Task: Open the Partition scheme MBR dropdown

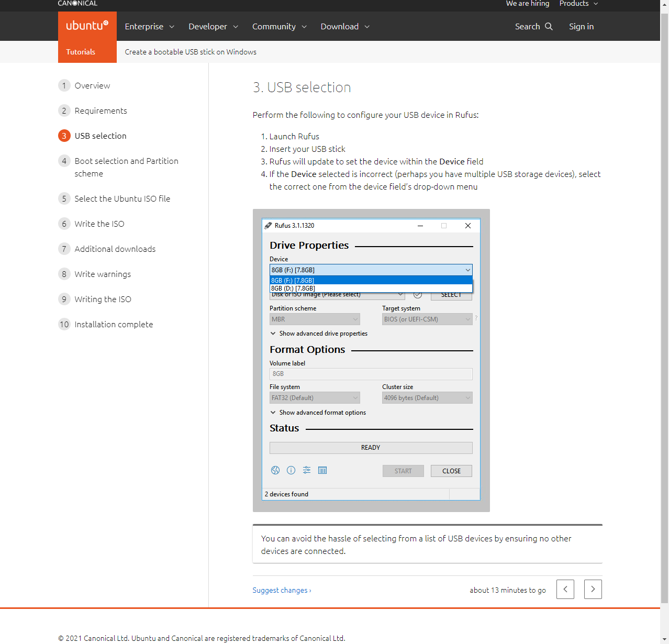Action: click(x=315, y=319)
